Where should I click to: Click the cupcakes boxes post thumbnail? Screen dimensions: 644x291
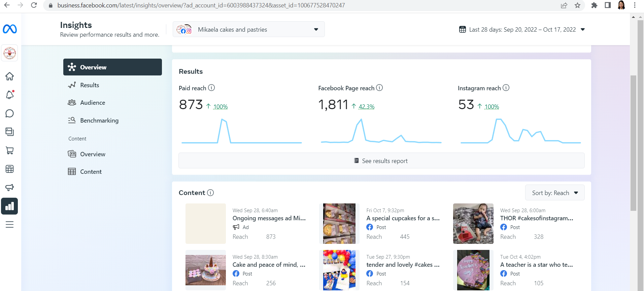[x=339, y=224]
